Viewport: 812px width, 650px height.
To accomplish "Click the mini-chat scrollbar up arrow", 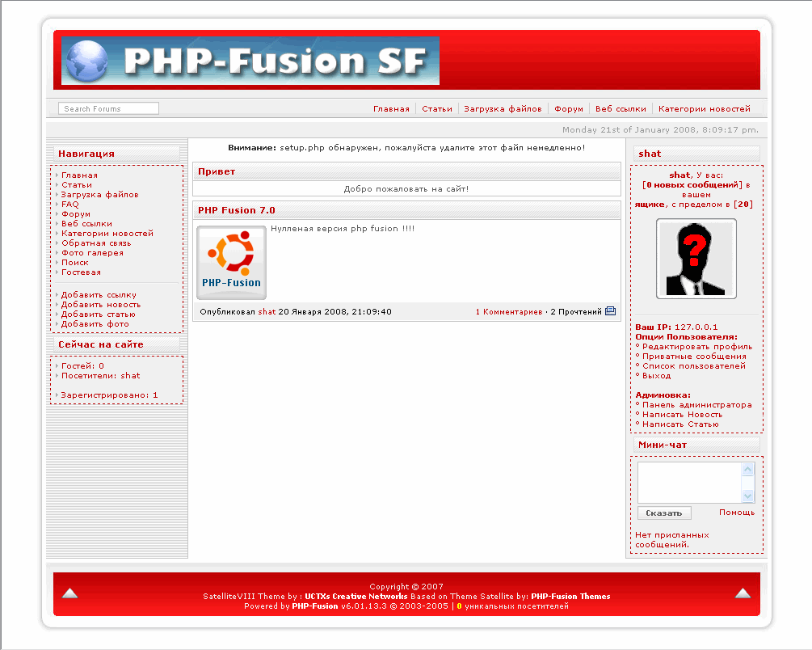I will pos(748,470).
